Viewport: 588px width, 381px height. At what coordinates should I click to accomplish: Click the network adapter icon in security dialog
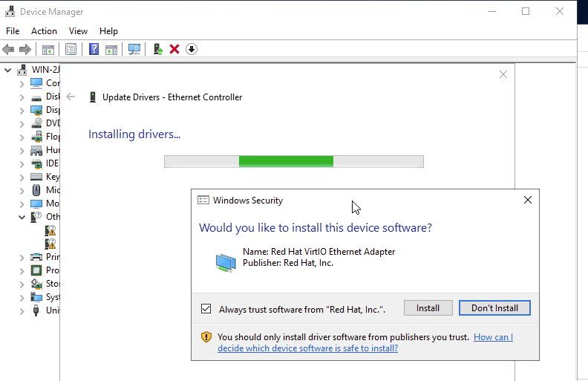(226, 262)
